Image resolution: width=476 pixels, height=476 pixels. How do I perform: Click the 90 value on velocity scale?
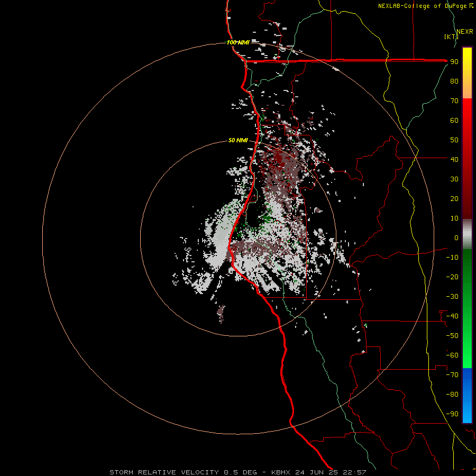pyautogui.click(x=454, y=62)
